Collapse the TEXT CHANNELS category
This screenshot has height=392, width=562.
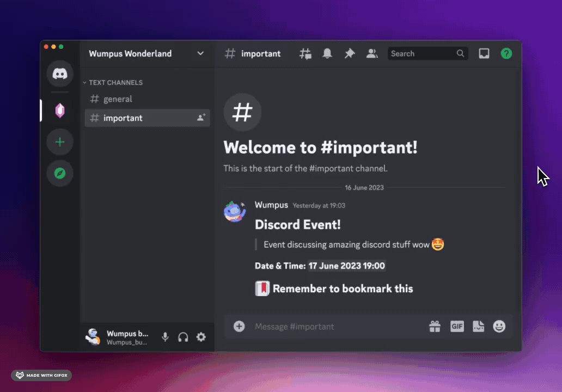point(115,83)
